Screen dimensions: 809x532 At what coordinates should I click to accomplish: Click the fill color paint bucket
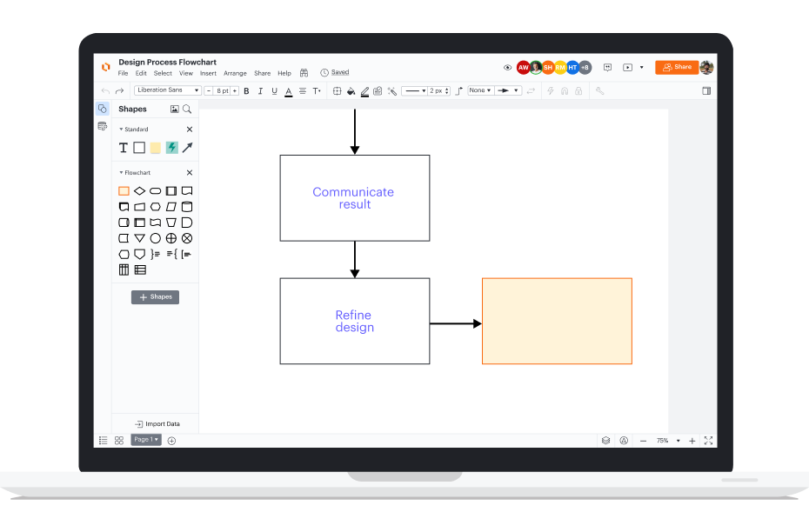pyautogui.click(x=351, y=91)
